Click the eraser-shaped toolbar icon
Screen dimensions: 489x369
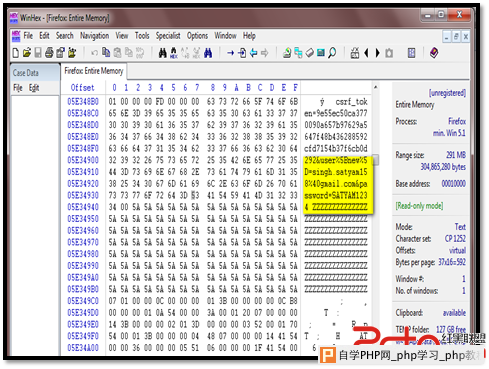click(x=310, y=53)
